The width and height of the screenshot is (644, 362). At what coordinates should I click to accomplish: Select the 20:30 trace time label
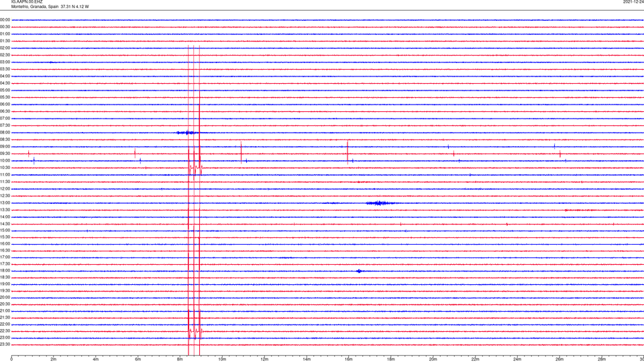tap(5, 304)
